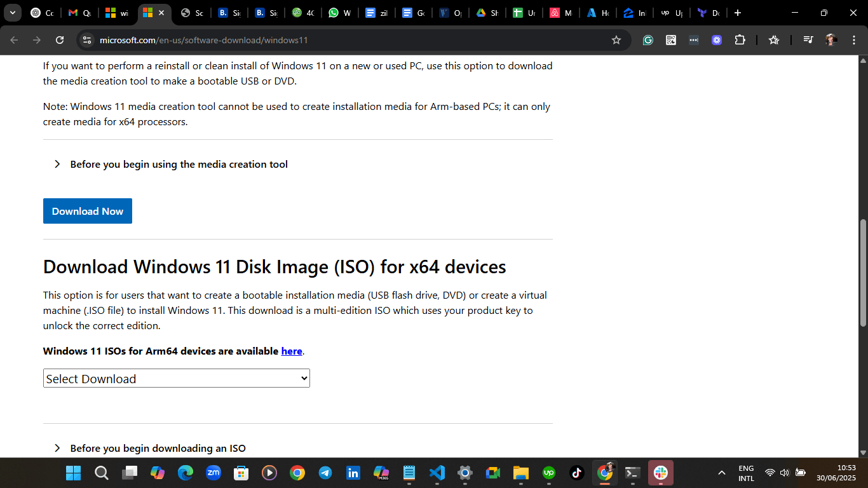Open the Windows Start menu
The width and height of the screenshot is (868, 488).
(74, 473)
